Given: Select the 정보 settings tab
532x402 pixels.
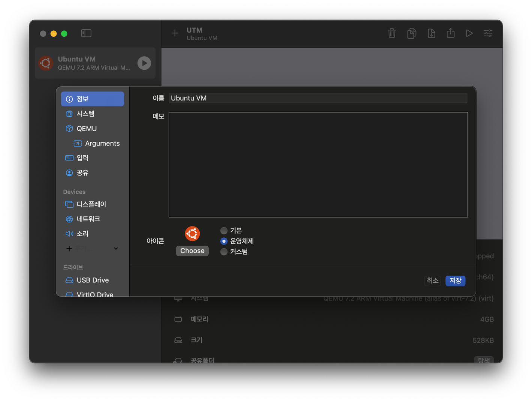Looking at the screenshot, I should 93,99.
